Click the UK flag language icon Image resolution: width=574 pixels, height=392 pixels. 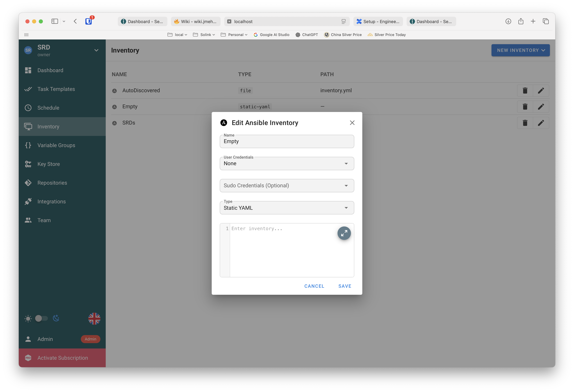[94, 318]
